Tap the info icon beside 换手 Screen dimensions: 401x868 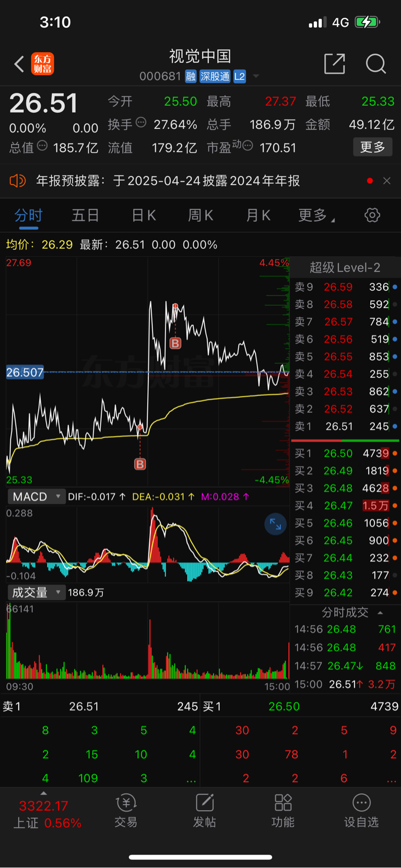[x=141, y=123]
